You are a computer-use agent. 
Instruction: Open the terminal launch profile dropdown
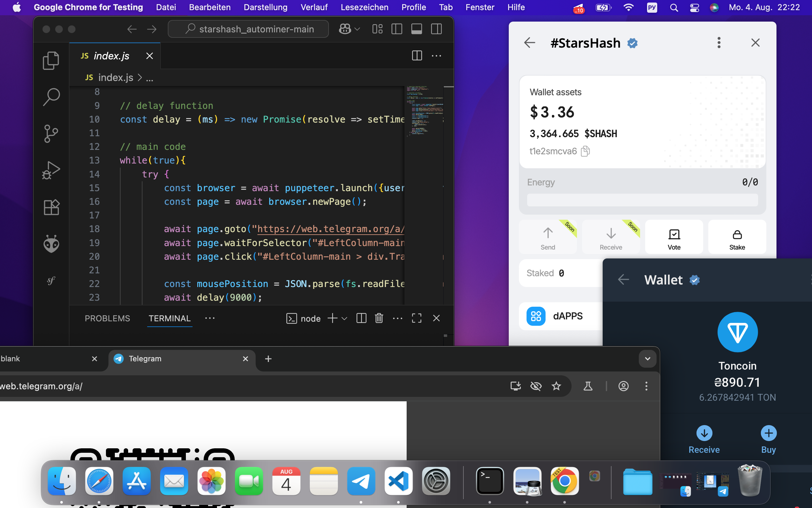click(x=344, y=318)
